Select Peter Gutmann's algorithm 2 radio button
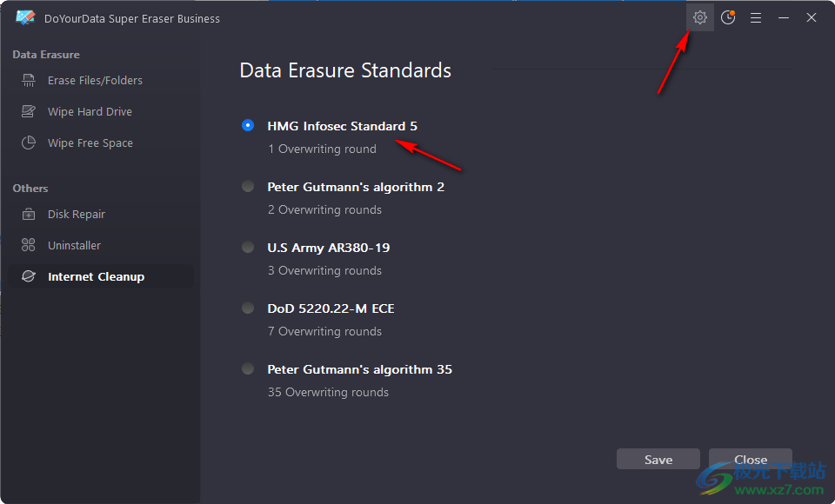Image resolution: width=835 pixels, height=504 pixels. 248,186
